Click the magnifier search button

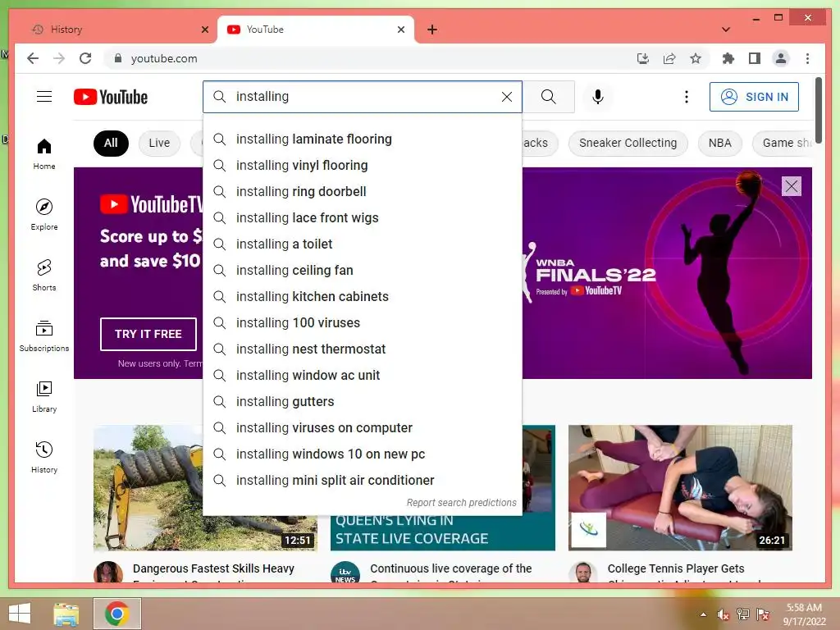[x=549, y=97]
